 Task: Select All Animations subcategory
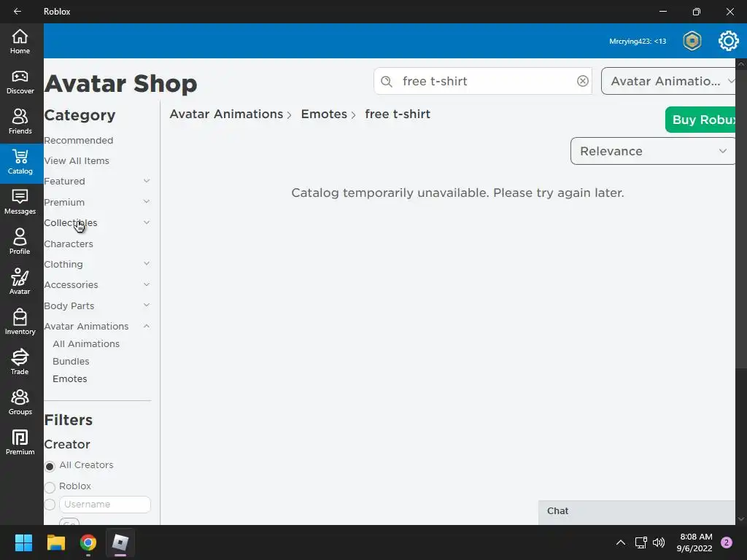[86, 344]
